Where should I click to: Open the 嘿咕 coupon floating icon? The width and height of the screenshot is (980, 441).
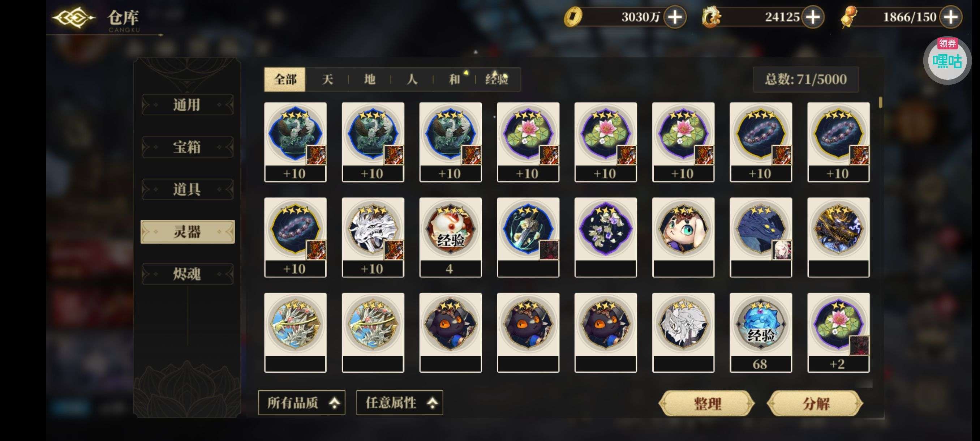[946, 60]
